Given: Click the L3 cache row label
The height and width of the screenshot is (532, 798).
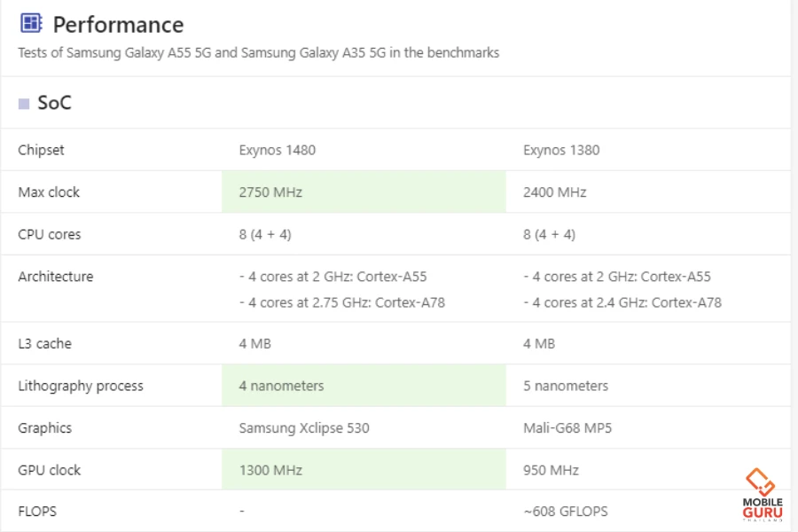Looking at the screenshot, I should (x=47, y=343).
